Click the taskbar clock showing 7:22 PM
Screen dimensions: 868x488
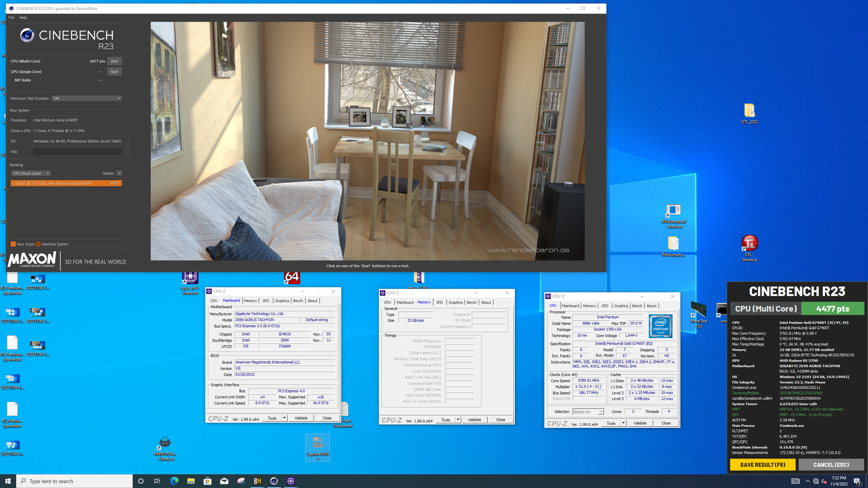click(839, 481)
